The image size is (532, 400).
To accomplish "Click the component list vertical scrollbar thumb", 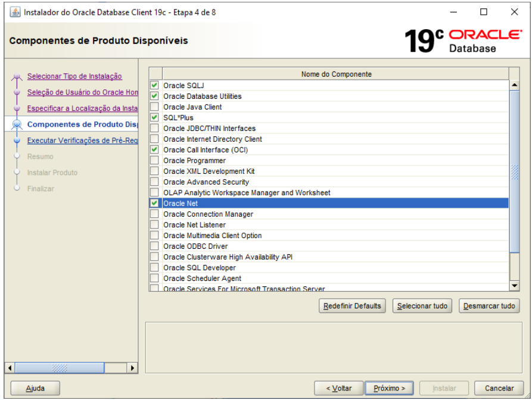I will (515, 171).
